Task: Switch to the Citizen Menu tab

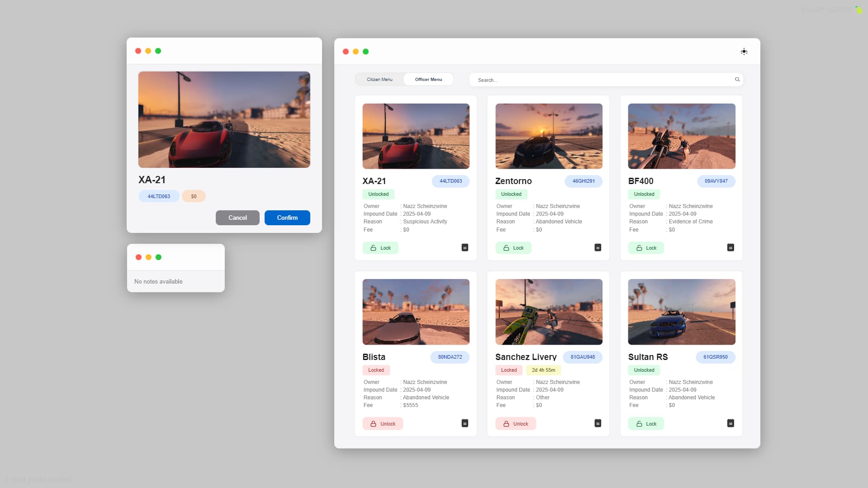Action: (x=379, y=80)
